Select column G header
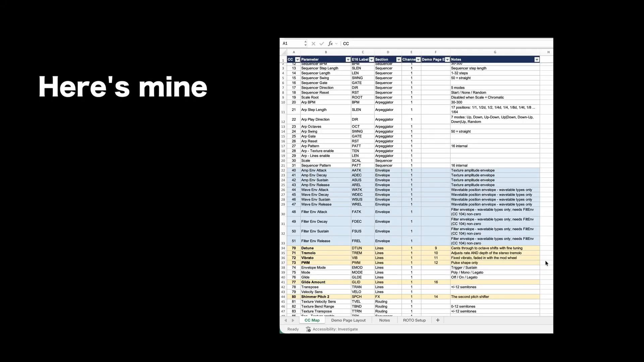This screenshot has width=644, height=362. coord(495,52)
